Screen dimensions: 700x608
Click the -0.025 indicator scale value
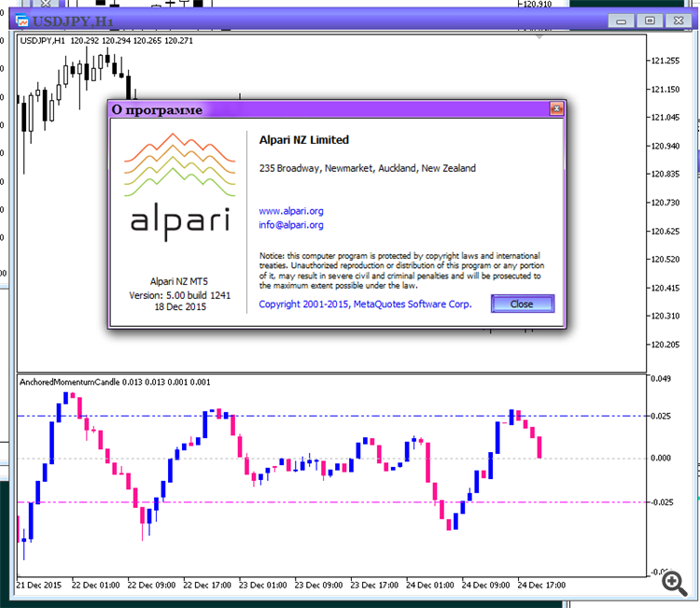click(x=661, y=502)
